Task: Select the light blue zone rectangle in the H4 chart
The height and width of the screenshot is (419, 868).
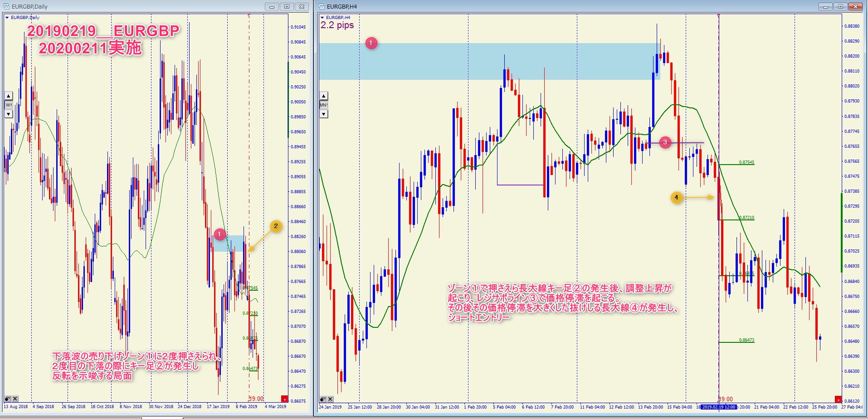Action: [x=454, y=61]
